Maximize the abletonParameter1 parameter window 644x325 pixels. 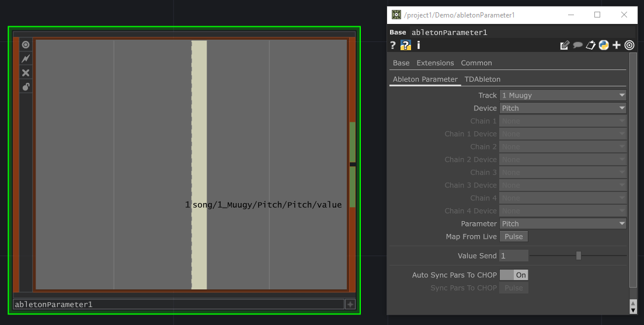tap(597, 15)
